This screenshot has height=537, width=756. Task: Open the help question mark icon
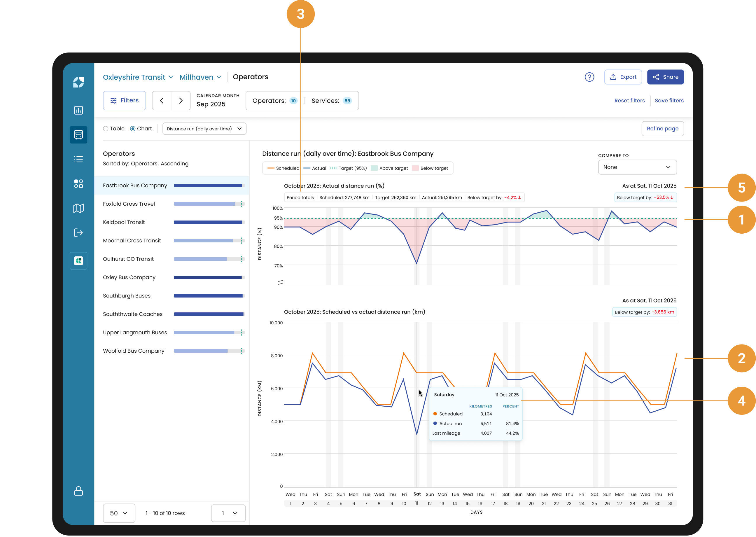coord(589,77)
